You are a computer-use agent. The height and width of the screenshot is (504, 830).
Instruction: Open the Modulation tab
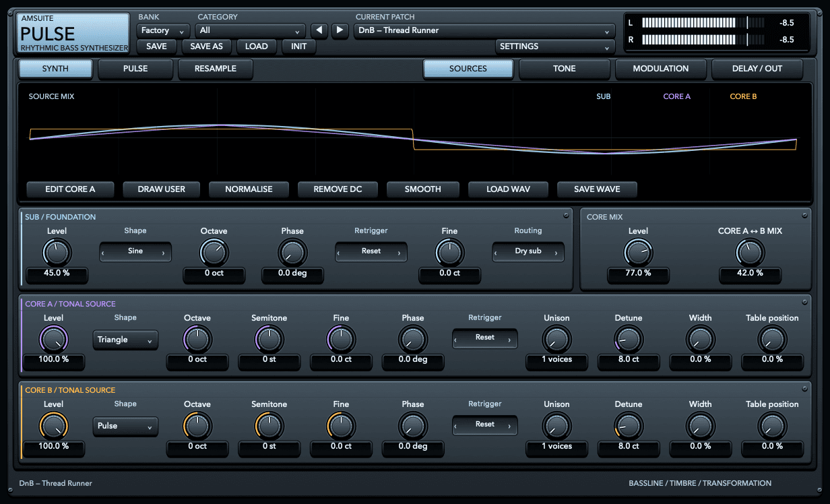[661, 69]
